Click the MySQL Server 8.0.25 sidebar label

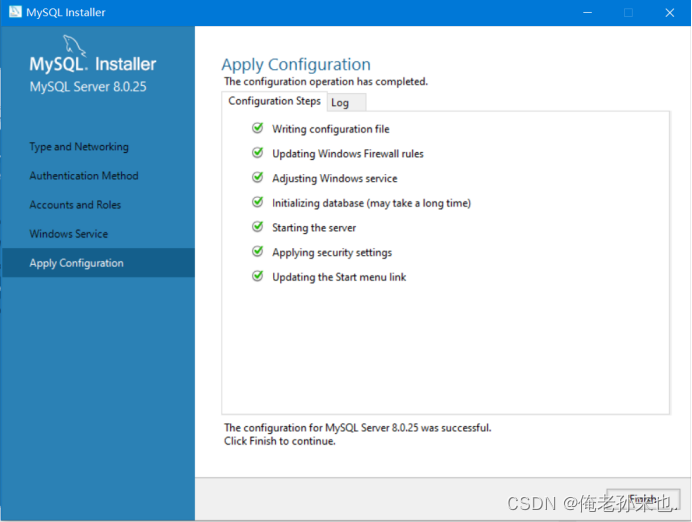(x=88, y=86)
